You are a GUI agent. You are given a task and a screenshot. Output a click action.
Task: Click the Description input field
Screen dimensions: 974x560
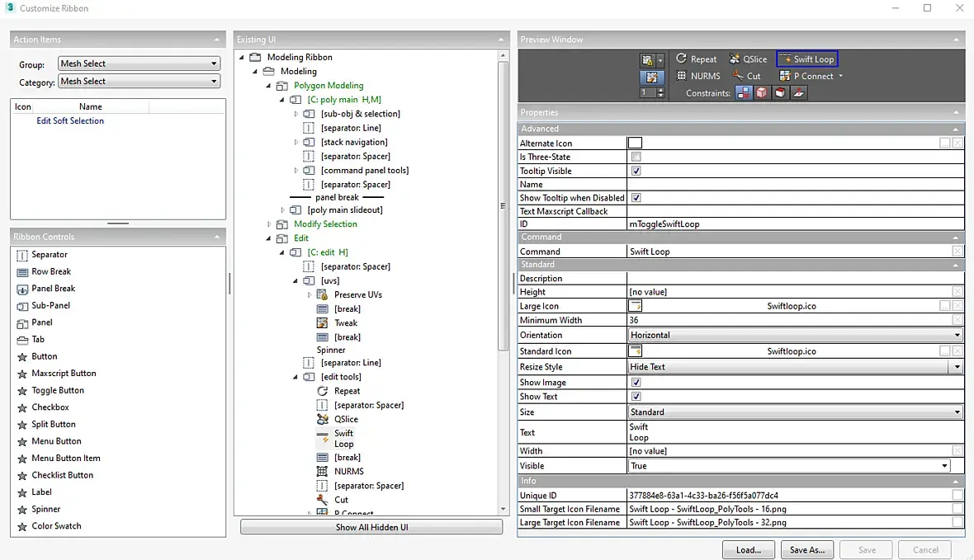(x=795, y=278)
